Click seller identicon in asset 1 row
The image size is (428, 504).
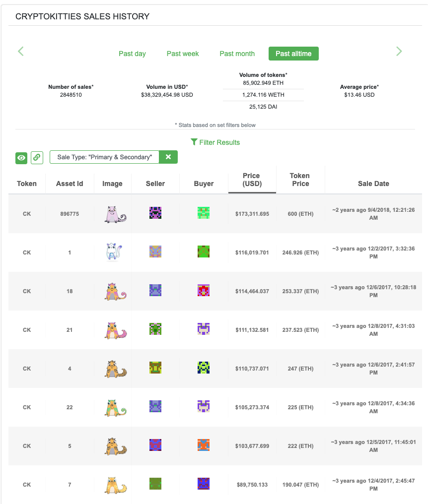tap(155, 252)
